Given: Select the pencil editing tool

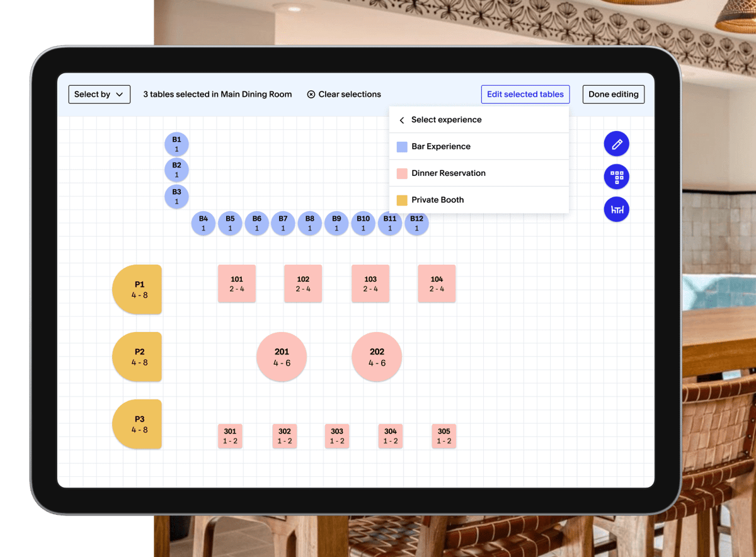Looking at the screenshot, I should 616,144.
